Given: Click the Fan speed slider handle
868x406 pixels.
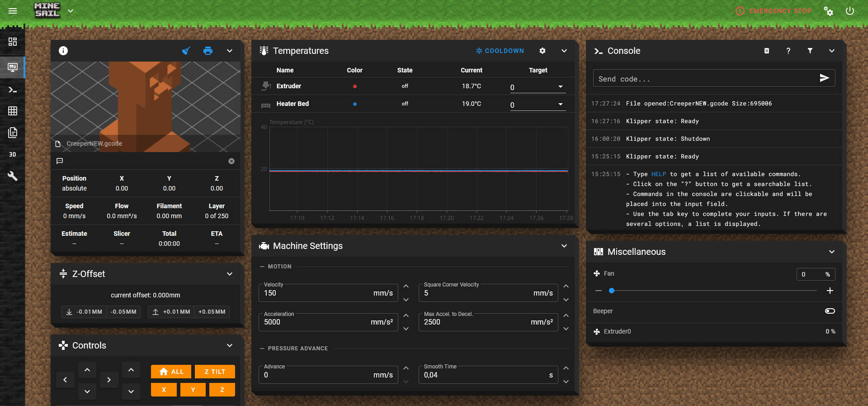Looking at the screenshot, I should pos(612,291).
